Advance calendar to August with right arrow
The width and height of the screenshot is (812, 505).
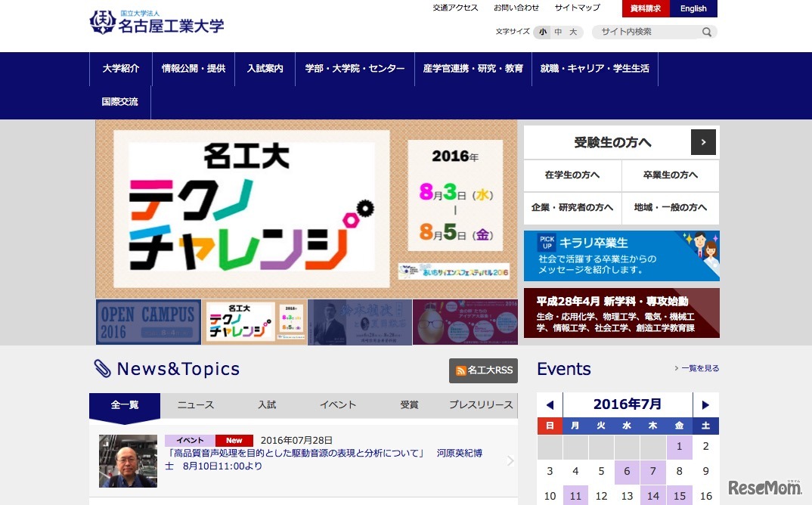coord(705,404)
